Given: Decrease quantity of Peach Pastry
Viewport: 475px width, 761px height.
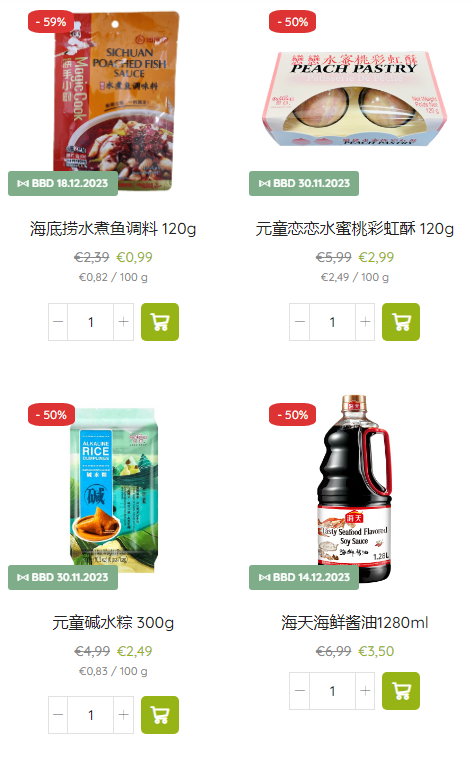Looking at the screenshot, I should coord(299,322).
